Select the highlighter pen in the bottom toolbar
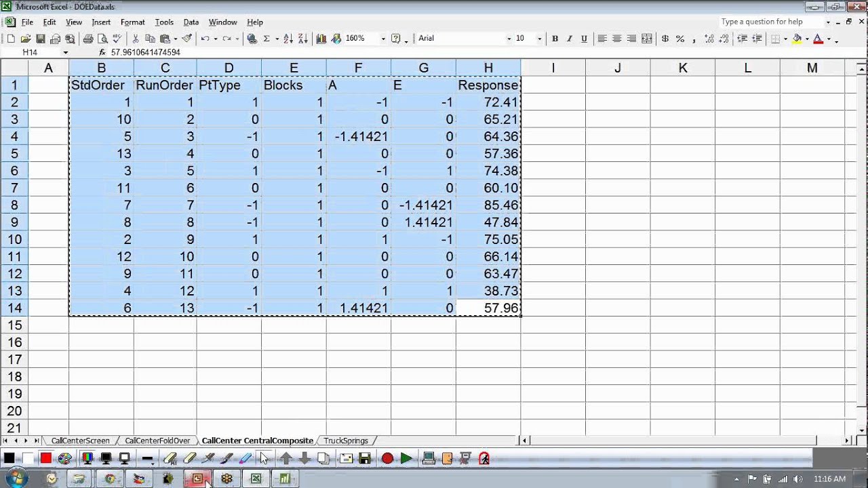 tap(245, 459)
